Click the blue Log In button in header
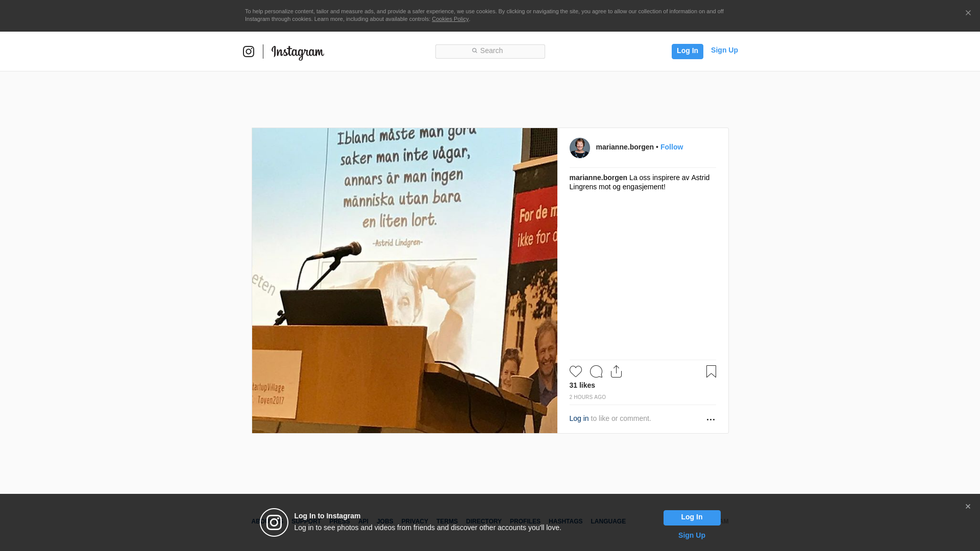Screen dimensions: 980x551 [687, 51]
